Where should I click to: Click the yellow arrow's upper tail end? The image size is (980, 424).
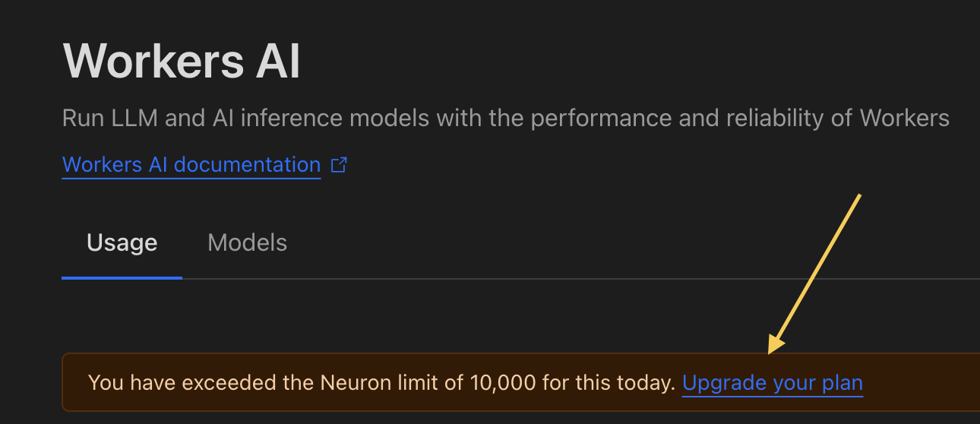coord(858,198)
